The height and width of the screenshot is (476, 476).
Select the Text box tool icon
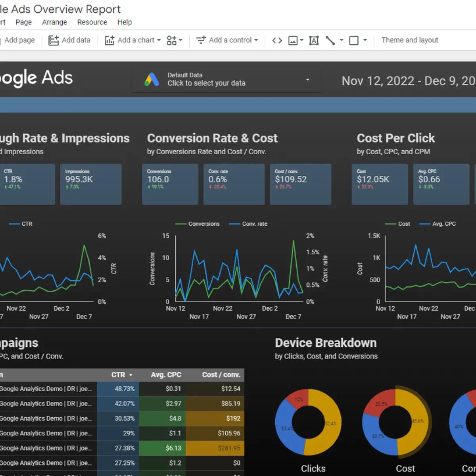[x=314, y=40]
